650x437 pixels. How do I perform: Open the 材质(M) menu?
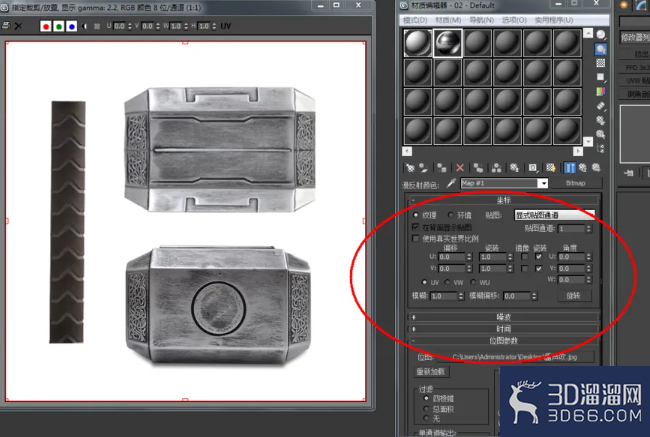point(448,20)
